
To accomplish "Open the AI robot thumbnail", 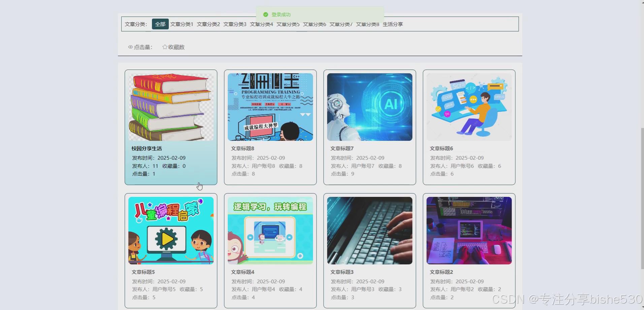I will click(x=369, y=107).
